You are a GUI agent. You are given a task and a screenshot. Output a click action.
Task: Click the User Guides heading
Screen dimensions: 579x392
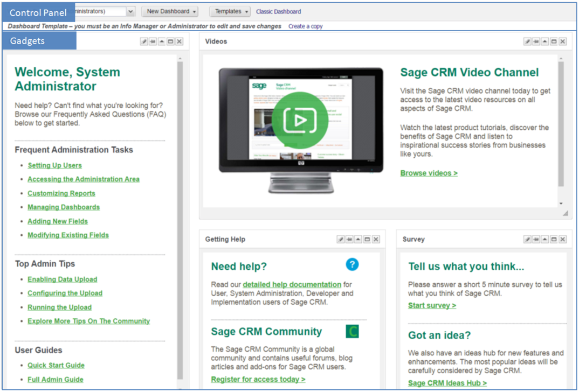(x=38, y=350)
